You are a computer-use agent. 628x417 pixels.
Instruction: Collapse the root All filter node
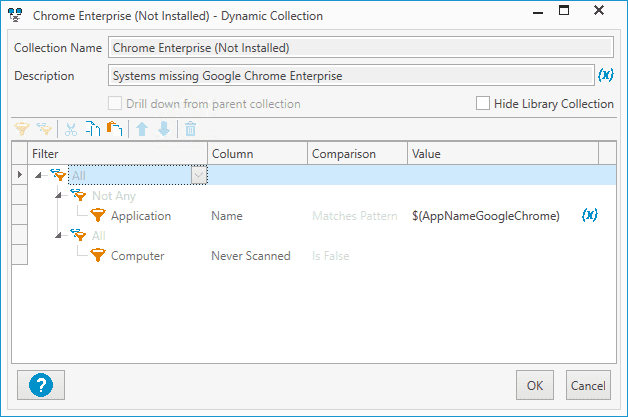tap(38, 175)
